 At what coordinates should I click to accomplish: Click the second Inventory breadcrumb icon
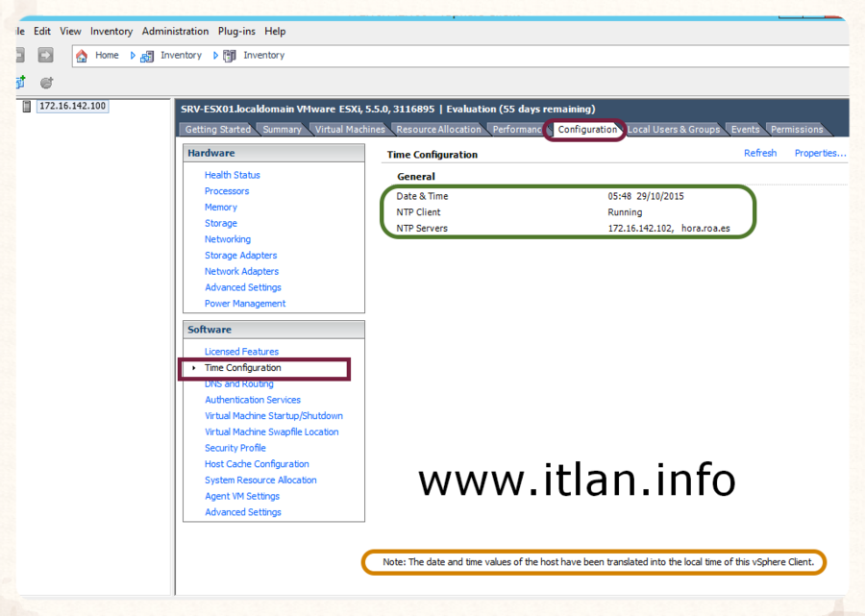click(230, 56)
